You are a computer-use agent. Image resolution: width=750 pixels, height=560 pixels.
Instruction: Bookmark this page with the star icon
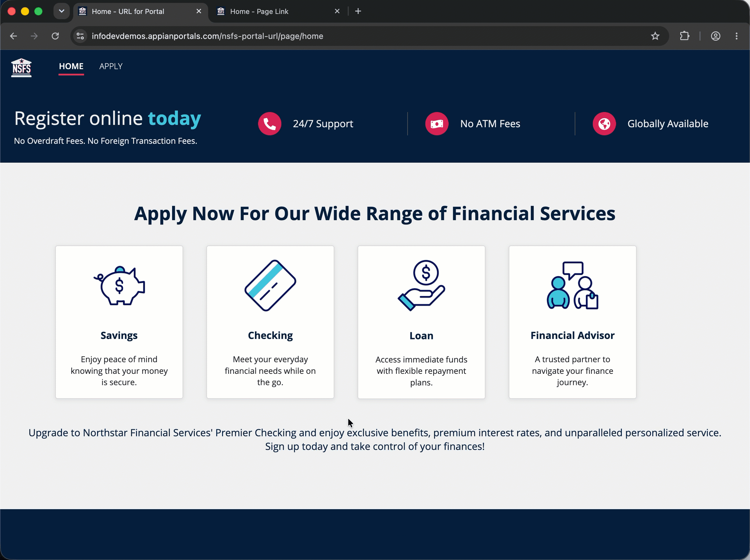tap(655, 36)
